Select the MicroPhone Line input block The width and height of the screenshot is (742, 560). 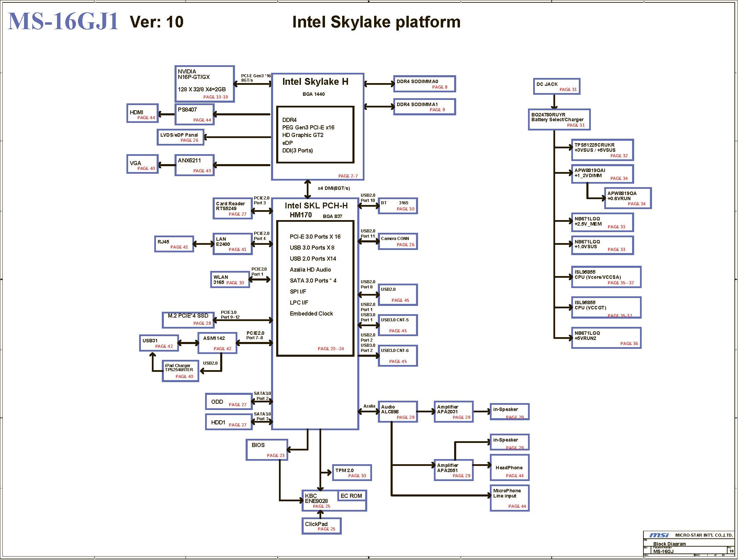tap(510, 498)
